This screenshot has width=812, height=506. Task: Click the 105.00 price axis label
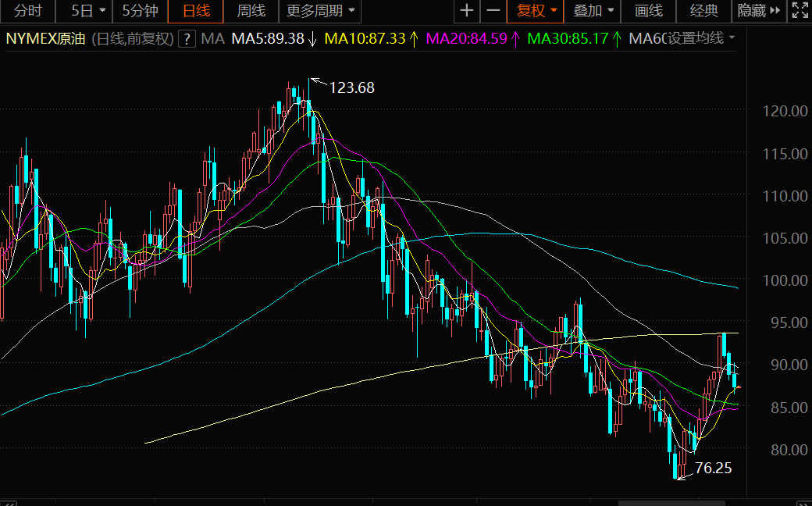click(x=785, y=238)
